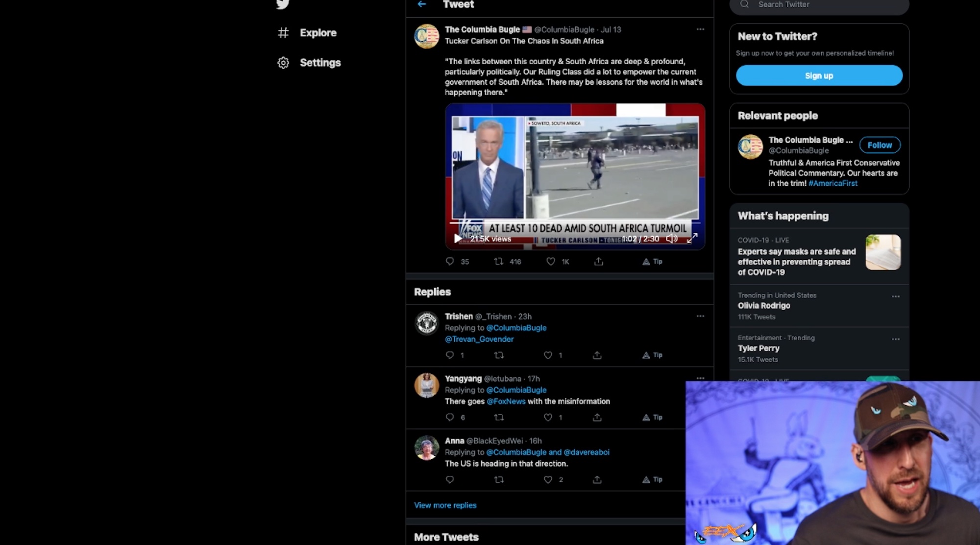Click the back arrow beside Tweet header
Image resolution: width=980 pixels, height=545 pixels.
[422, 4]
